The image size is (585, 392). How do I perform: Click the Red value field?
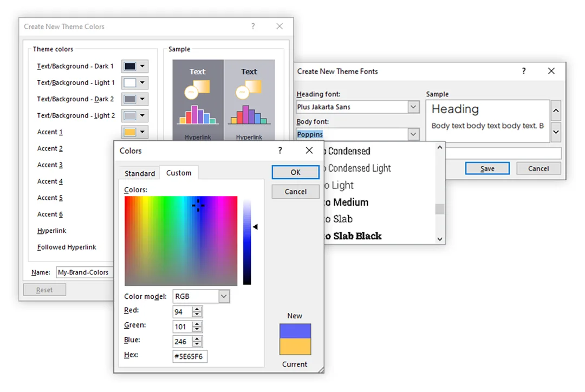183,312
